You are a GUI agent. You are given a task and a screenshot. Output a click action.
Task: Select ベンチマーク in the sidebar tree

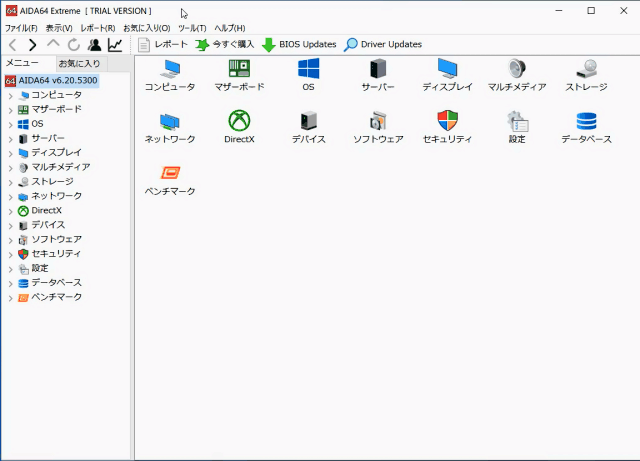point(56,297)
